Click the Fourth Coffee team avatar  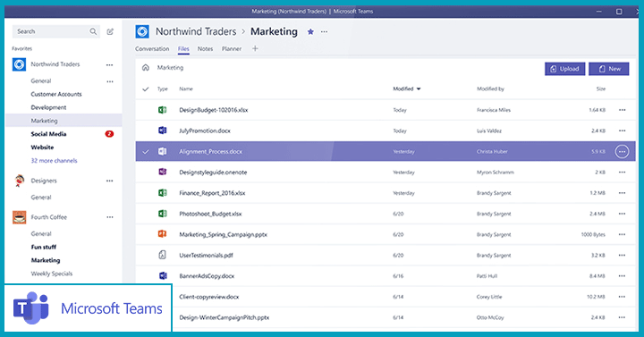(19, 217)
